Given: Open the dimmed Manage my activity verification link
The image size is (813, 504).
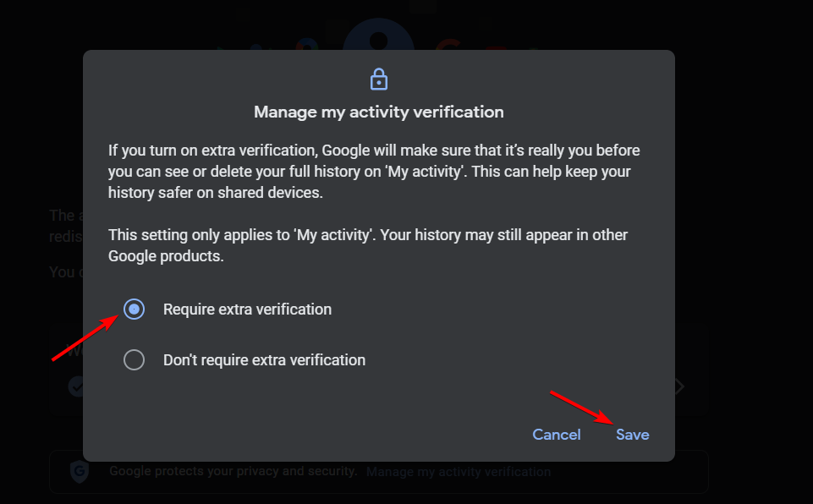Looking at the screenshot, I should (458, 472).
